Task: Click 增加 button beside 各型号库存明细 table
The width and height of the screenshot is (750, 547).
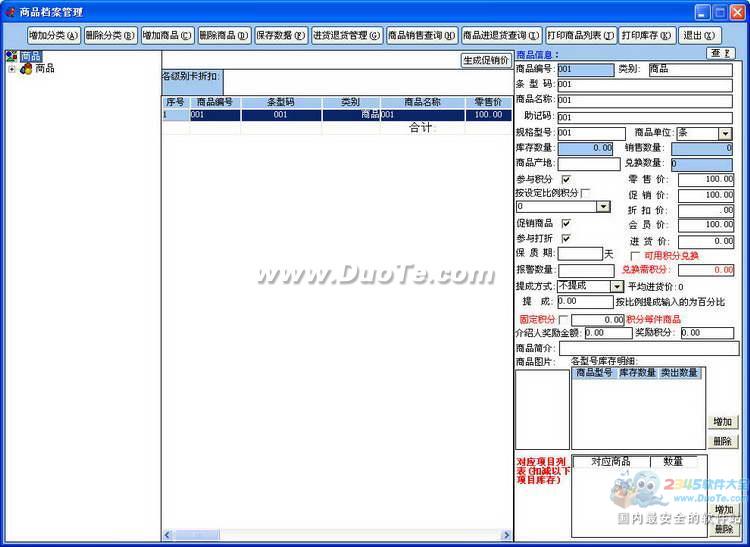Action: coord(723,422)
